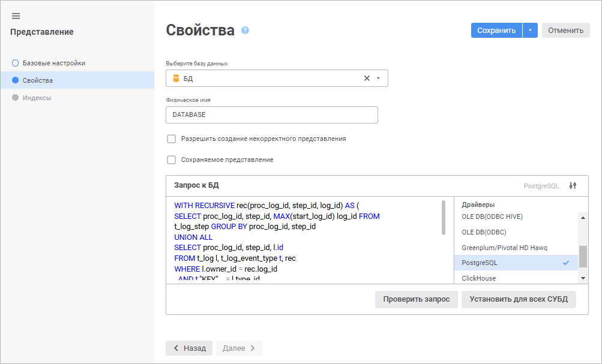Expand the database selection dropdown arrow
This screenshot has width=602, height=364.
click(x=378, y=79)
